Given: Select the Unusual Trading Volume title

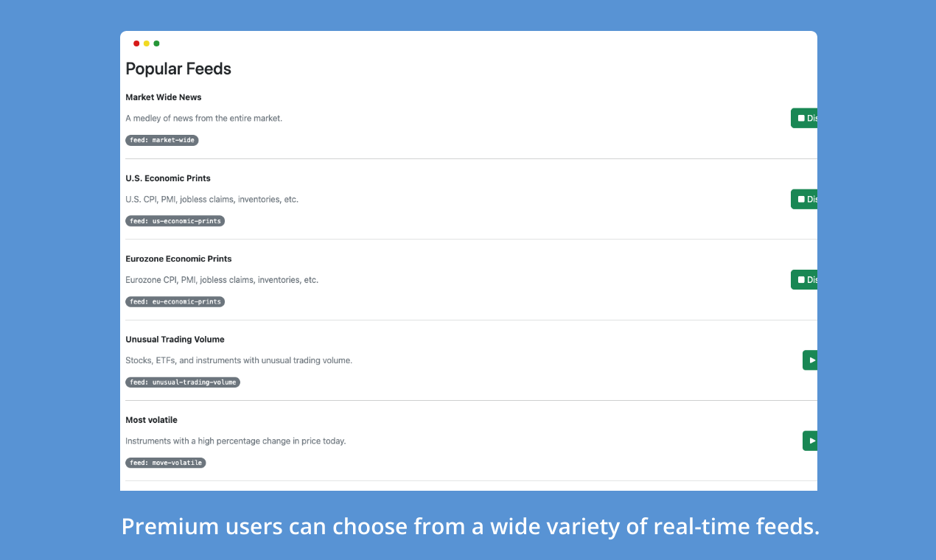Looking at the screenshot, I should pyautogui.click(x=175, y=340).
